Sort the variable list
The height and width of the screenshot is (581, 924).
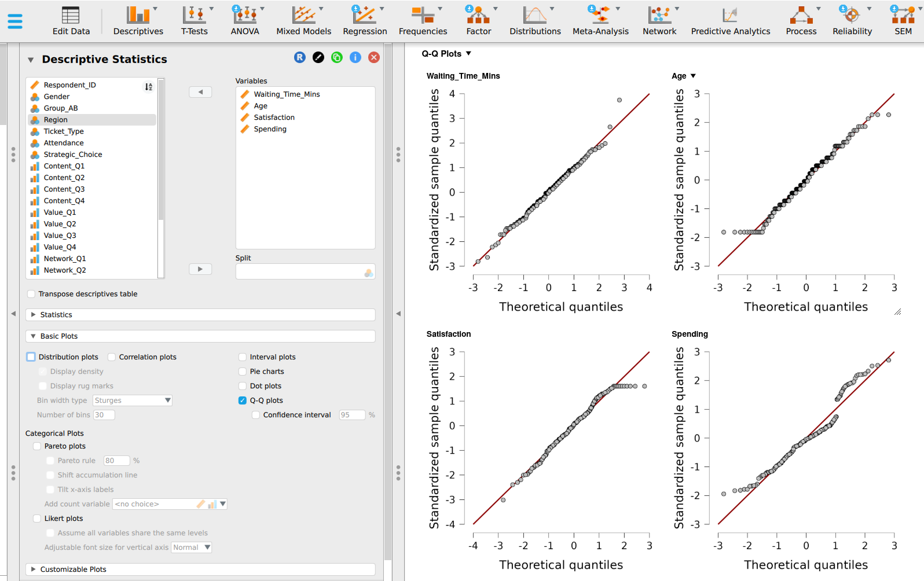click(149, 87)
